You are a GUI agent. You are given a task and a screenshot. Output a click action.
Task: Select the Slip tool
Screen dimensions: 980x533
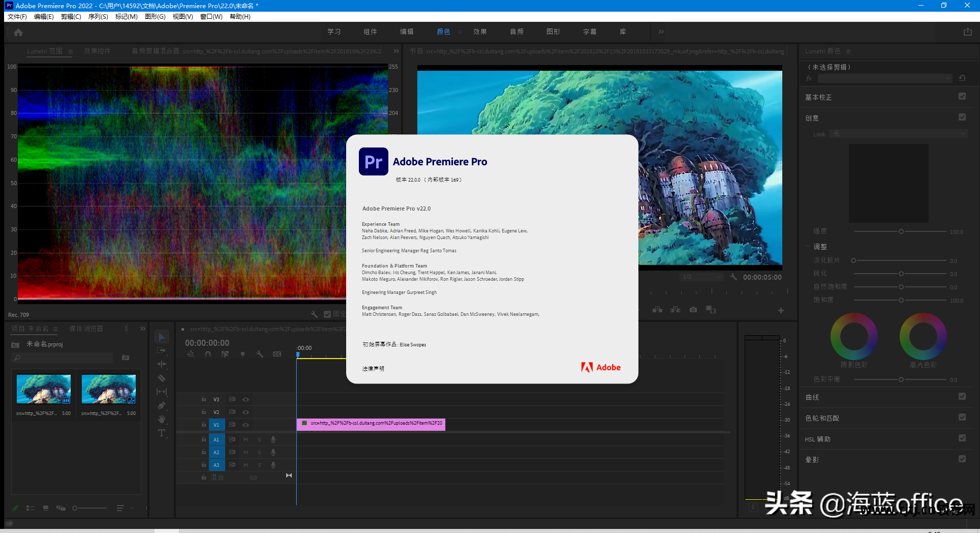click(162, 392)
